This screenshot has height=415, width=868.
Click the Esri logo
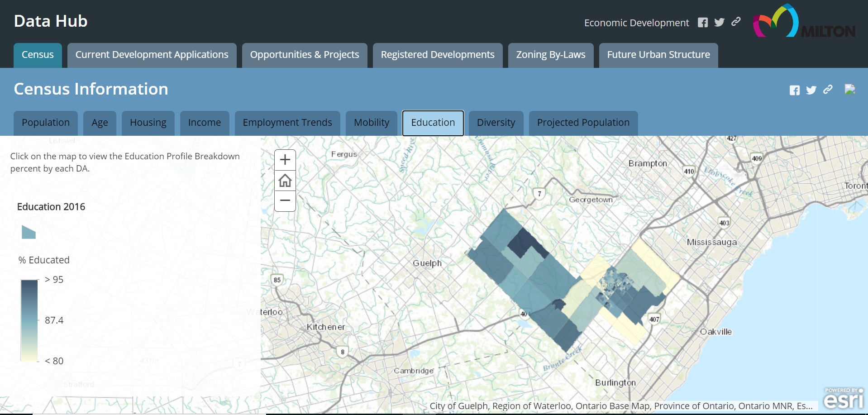pyautogui.click(x=844, y=398)
